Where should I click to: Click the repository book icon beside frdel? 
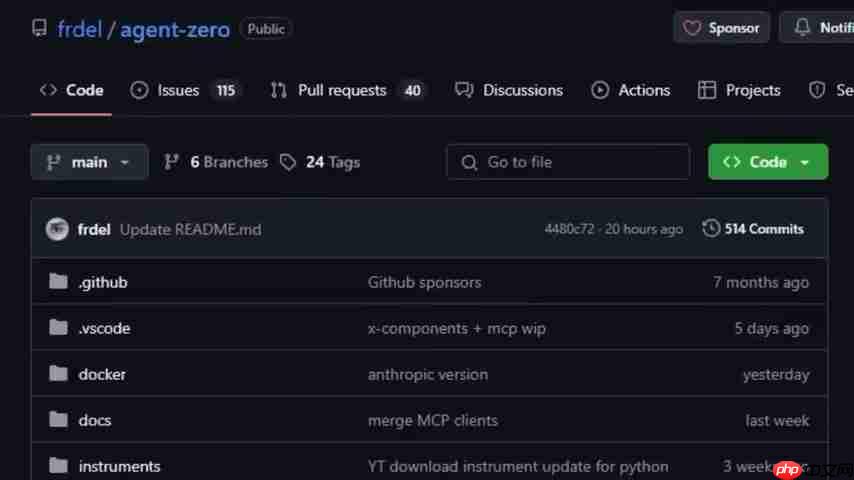39,28
